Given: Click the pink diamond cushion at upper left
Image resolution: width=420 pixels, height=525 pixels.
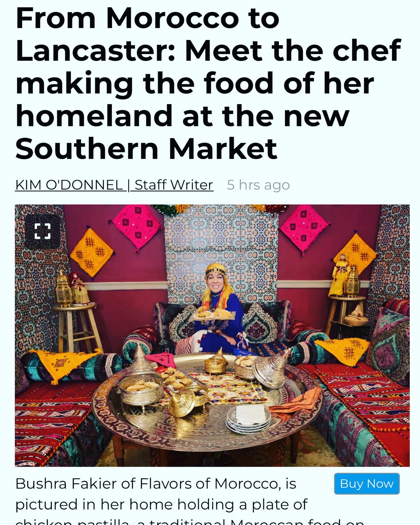Looking at the screenshot, I should click(136, 227).
